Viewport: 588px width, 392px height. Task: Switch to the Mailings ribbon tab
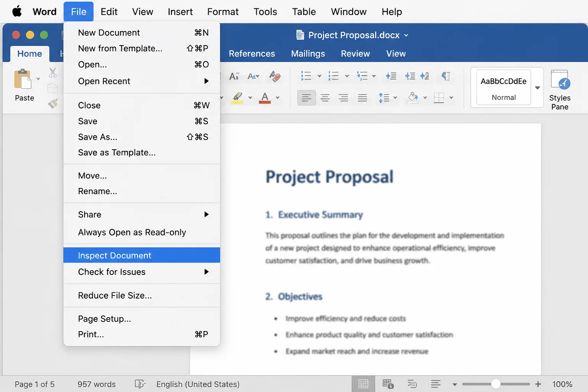pos(308,54)
